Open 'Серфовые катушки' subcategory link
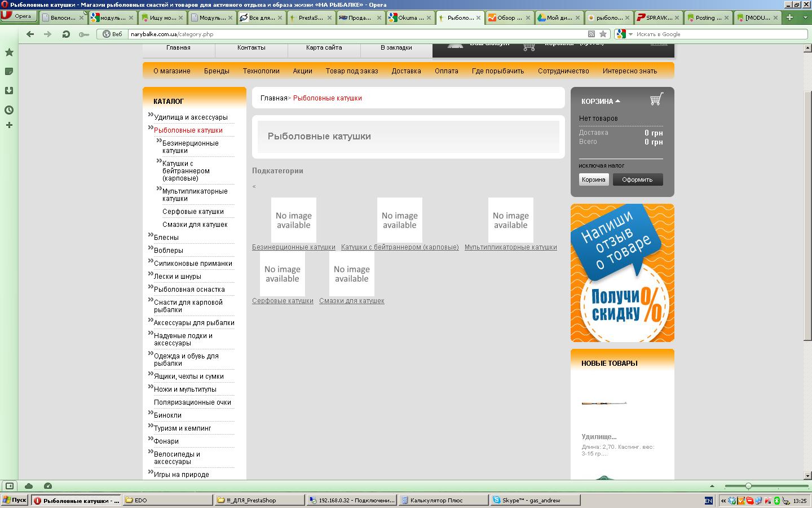The image size is (812, 508). point(283,301)
